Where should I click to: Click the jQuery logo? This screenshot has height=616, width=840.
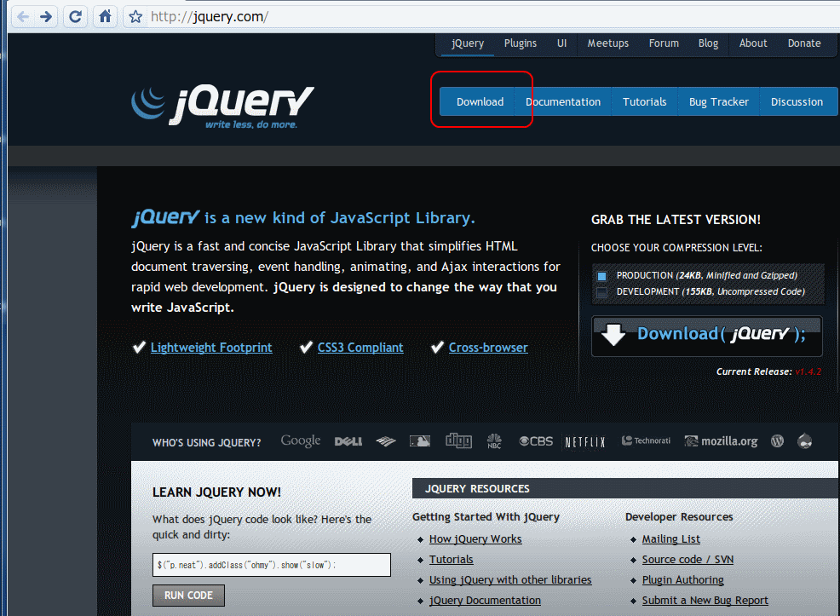click(222, 107)
